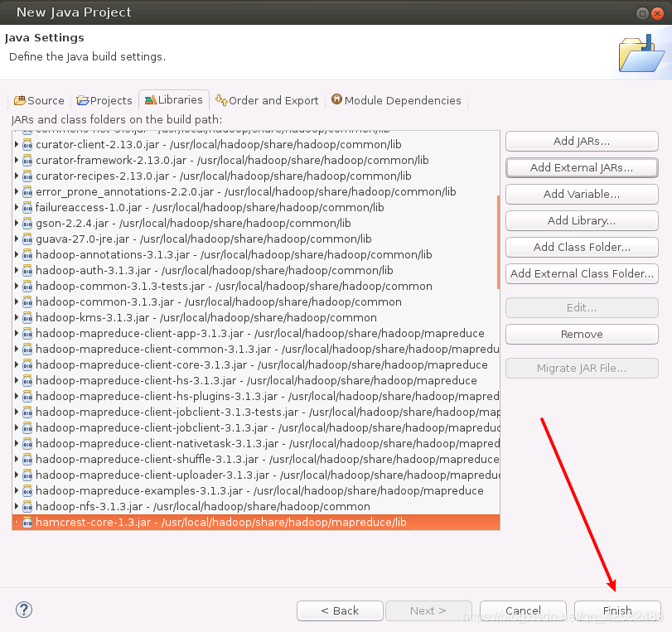Expand hadoop-kms-3.1.3.jar node arrow
Screen dimensions: 672x632
pos(17,317)
